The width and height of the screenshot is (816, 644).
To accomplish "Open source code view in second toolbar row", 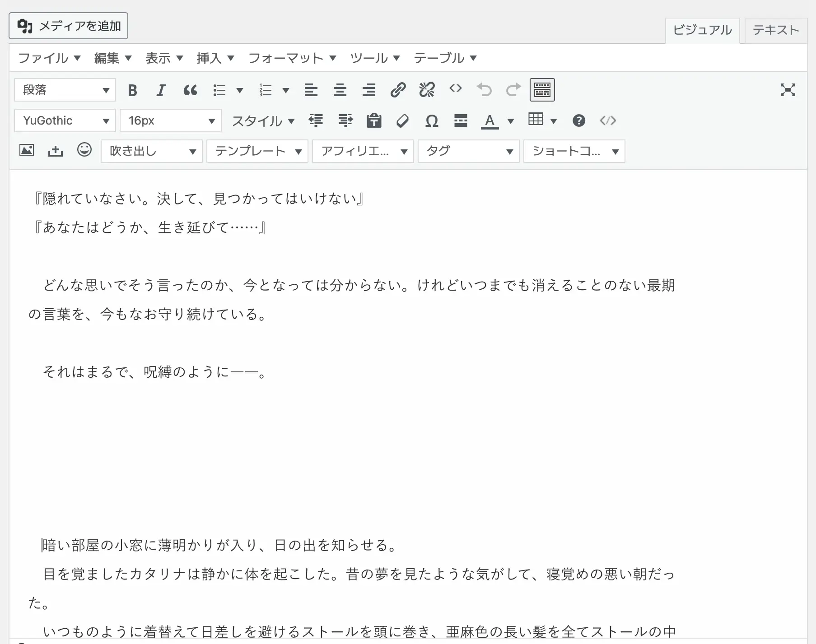I will tap(608, 120).
